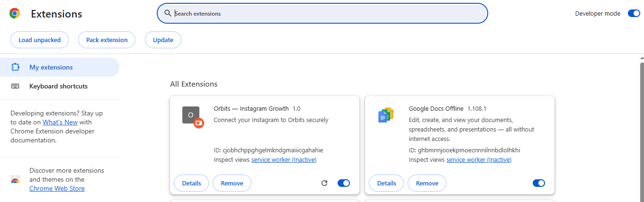
Task: Inspect Orbits service worker (Inactive) link
Action: pyautogui.click(x=284, y=160)
